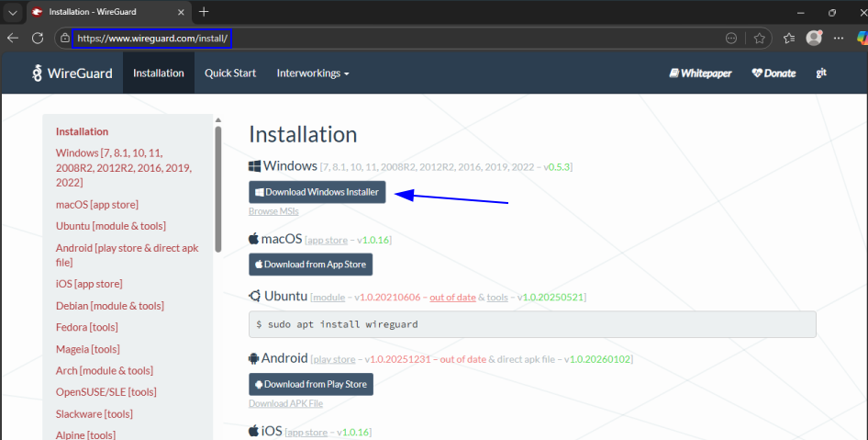Open Android play store bracket link

click(x=334, y=360)
